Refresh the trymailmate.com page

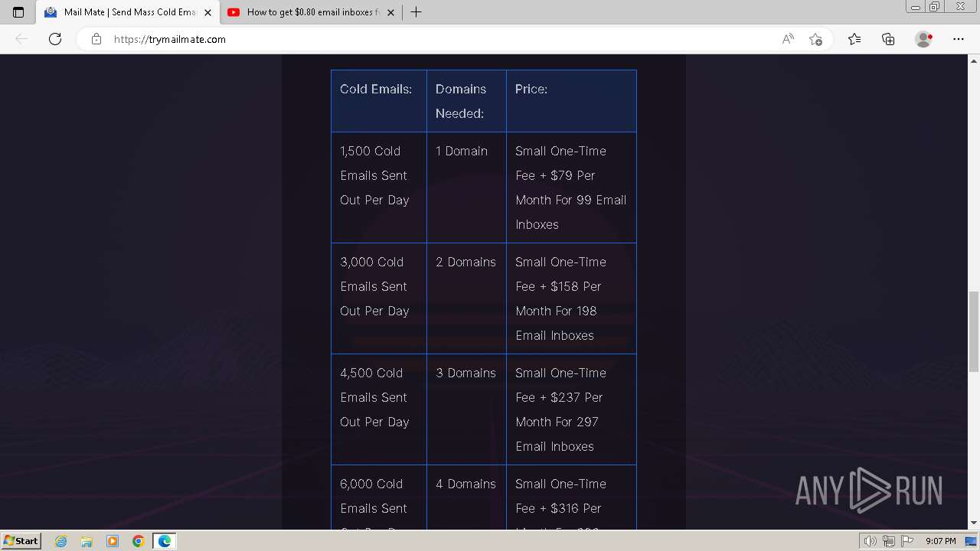55,39
